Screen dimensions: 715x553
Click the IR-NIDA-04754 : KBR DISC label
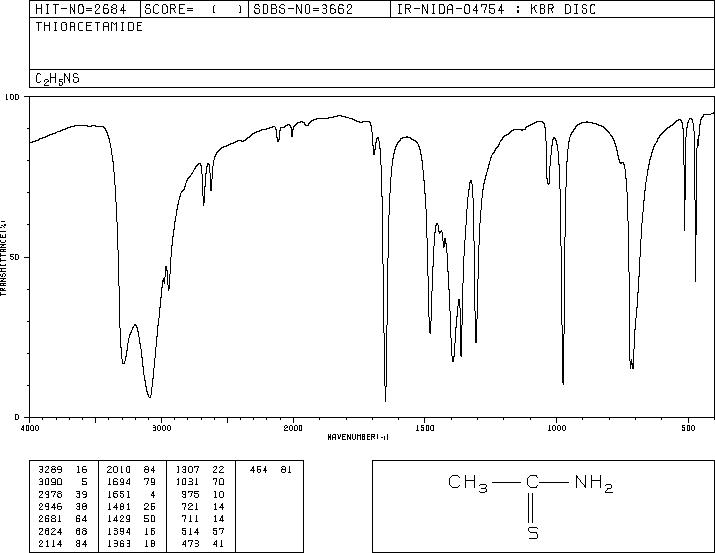click(x=496, y=10)
